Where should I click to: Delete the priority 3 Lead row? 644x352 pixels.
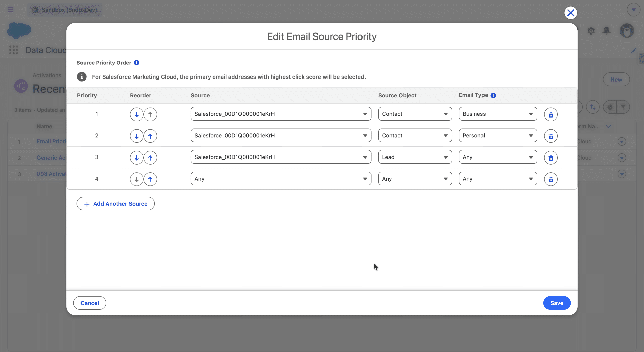coord(551,158)
